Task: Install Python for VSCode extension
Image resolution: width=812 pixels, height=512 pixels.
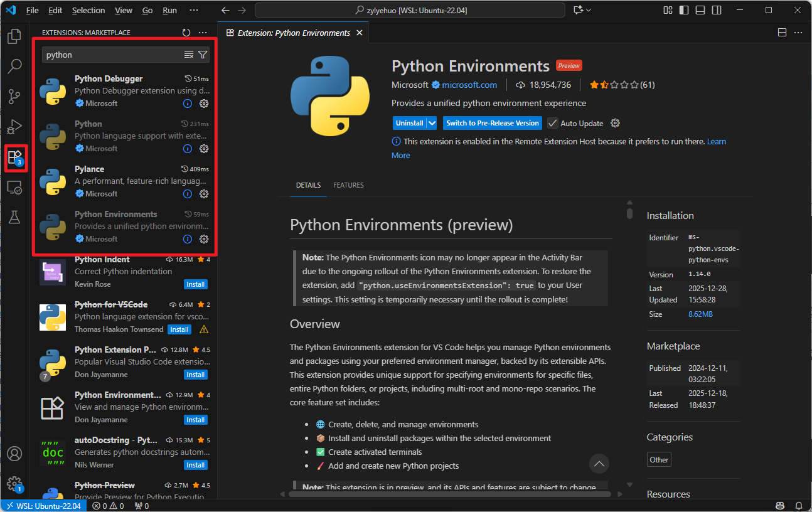Action: [179, 329]
